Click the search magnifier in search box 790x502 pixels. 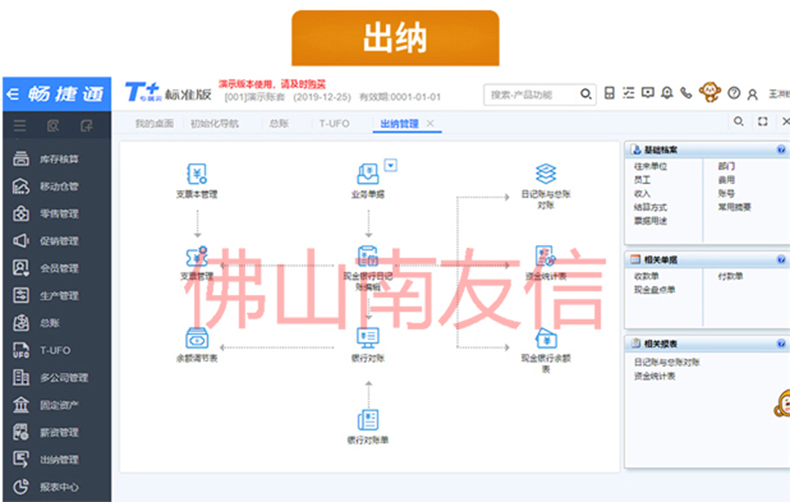585,94
